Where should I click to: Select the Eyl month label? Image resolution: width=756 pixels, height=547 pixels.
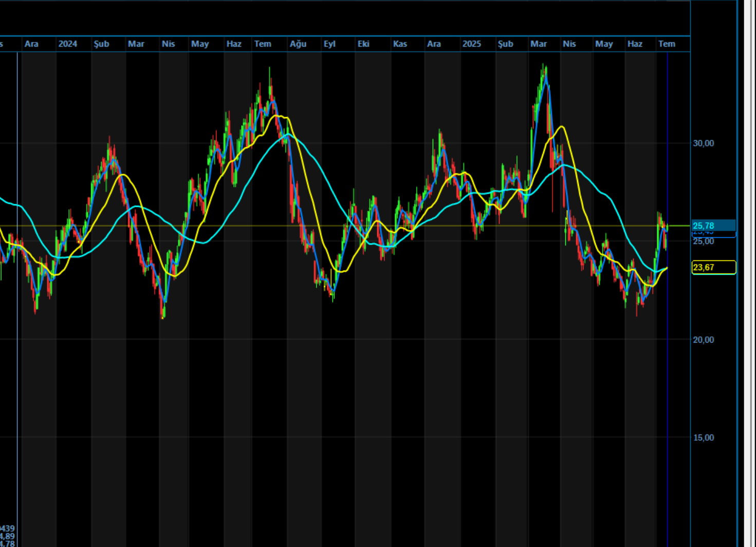[x=329, y=44]
